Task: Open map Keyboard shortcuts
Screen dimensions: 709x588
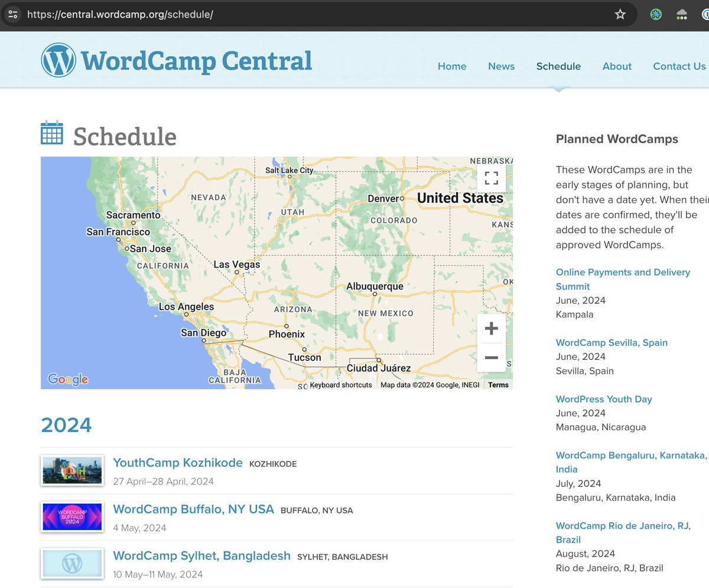Action: coord(341,385)
